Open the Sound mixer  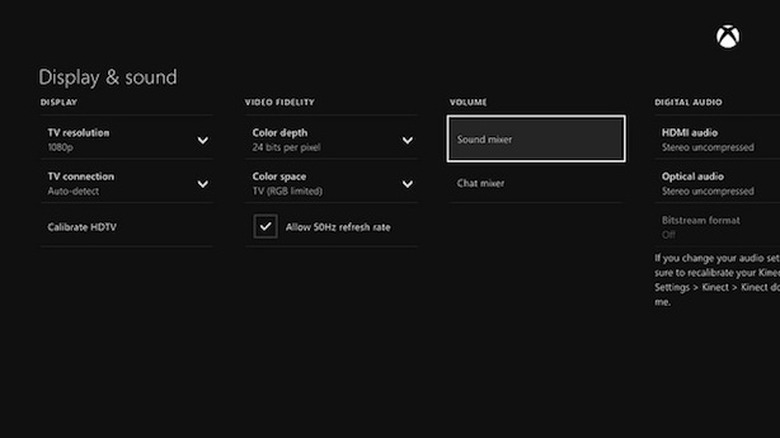536,139
